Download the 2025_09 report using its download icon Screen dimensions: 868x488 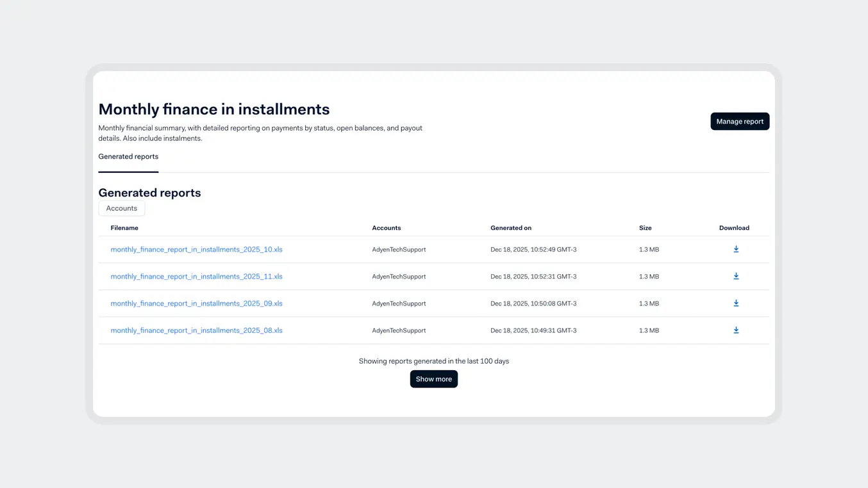pos(735,303)
